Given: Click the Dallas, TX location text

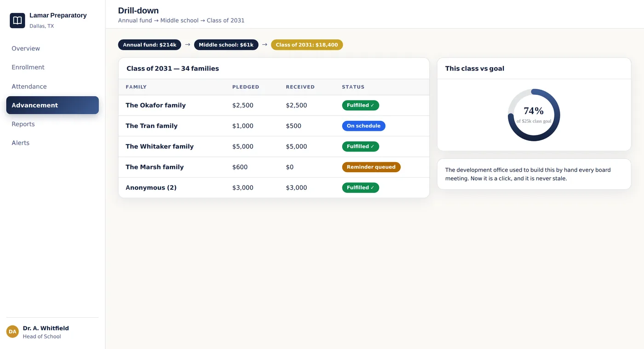Looking at the screenshot, I should (x=42, y=26).
